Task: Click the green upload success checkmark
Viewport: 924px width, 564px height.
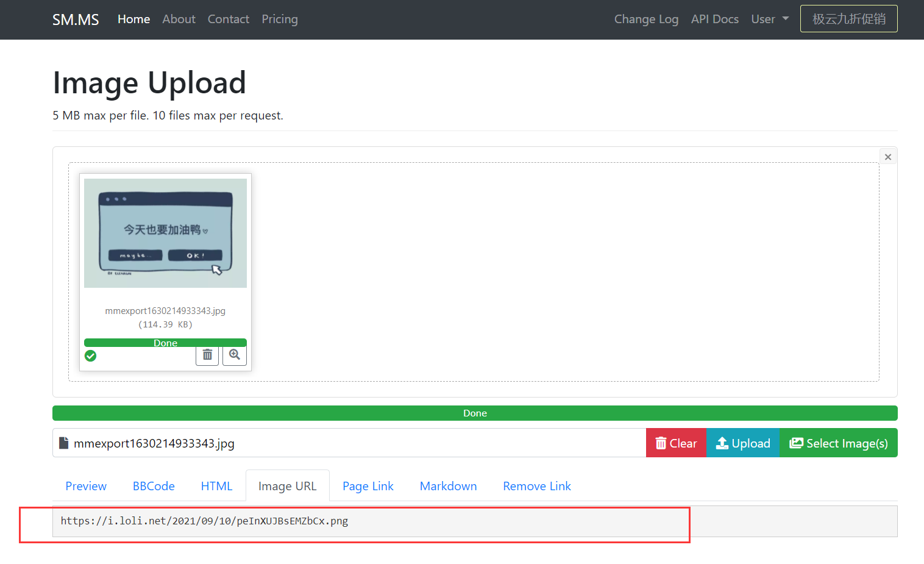Action: pos(90,355)
